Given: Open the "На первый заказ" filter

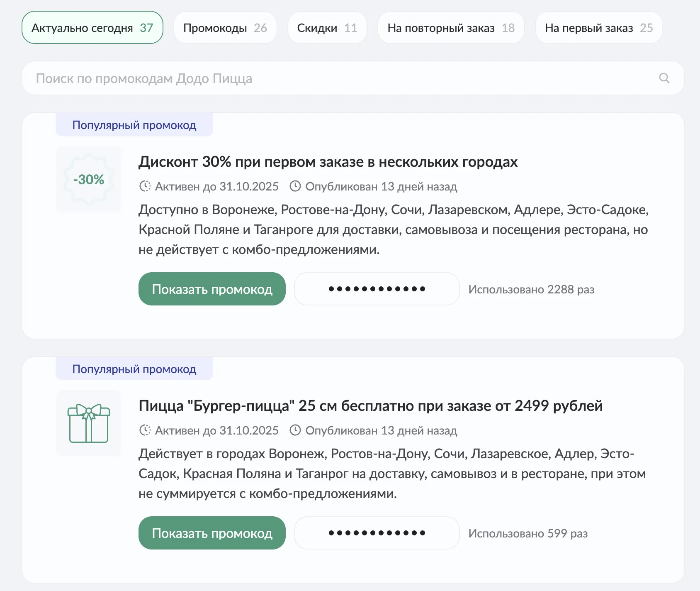Looking at the screenshot, I should (598, 27).
